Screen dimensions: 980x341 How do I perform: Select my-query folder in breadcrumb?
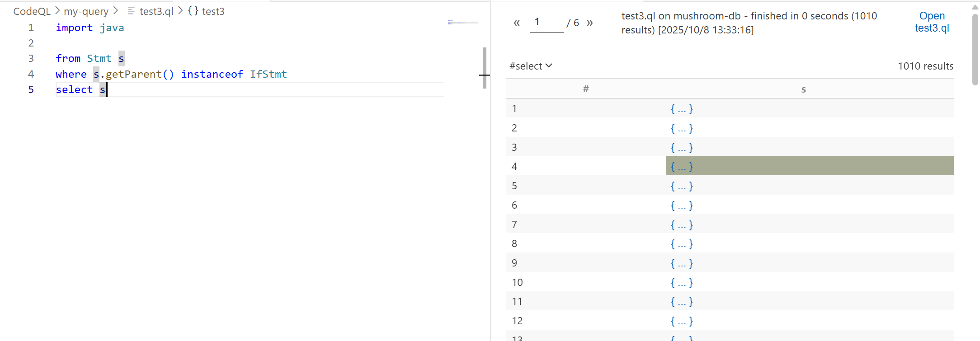tap(86, 11)
